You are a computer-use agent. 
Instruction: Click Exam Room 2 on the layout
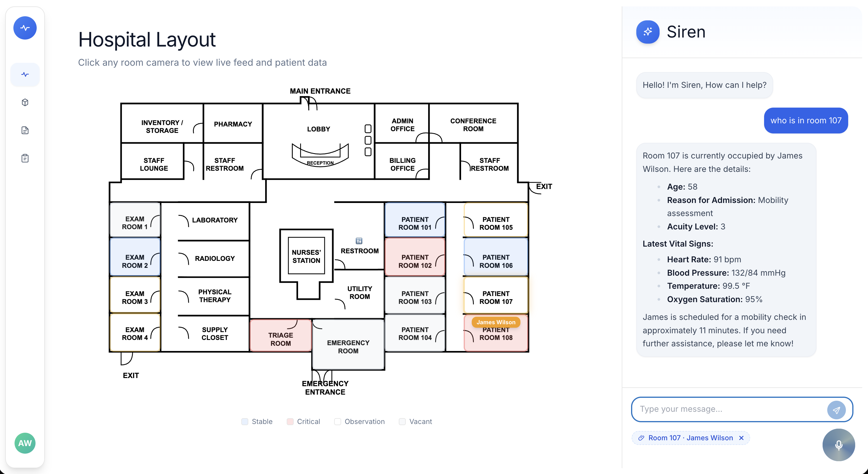tap(135, 261)
